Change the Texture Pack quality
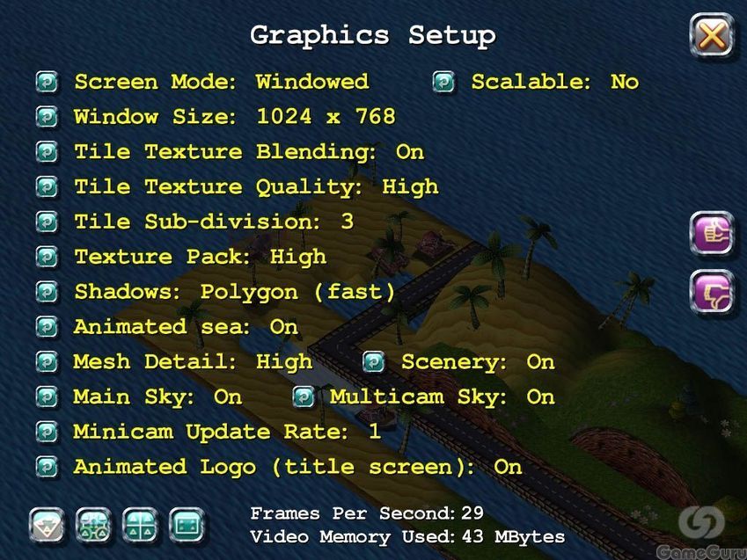The image size is (747, 560). coord(48,257)
